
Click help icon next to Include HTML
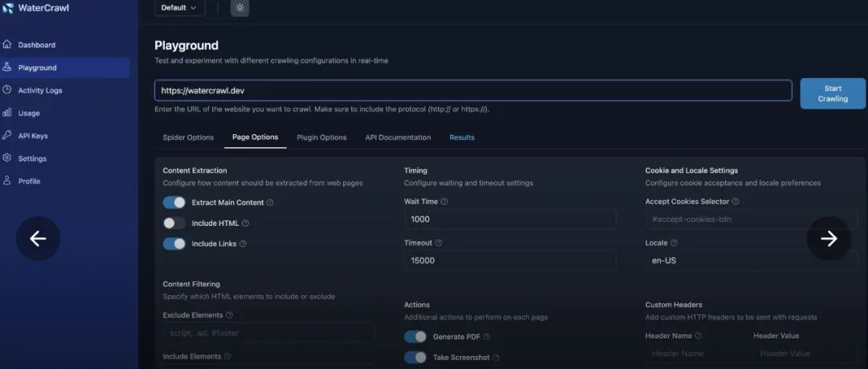pos(246,223)
